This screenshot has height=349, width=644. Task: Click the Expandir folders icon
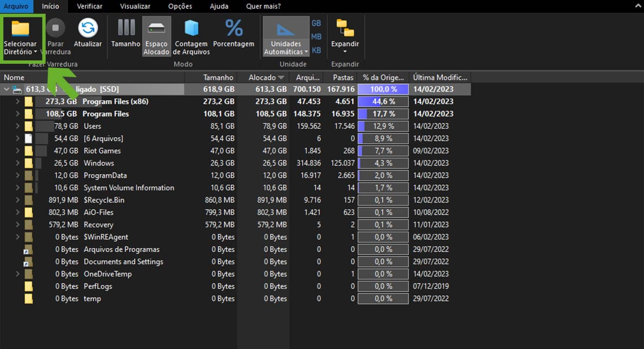[345, 28]
